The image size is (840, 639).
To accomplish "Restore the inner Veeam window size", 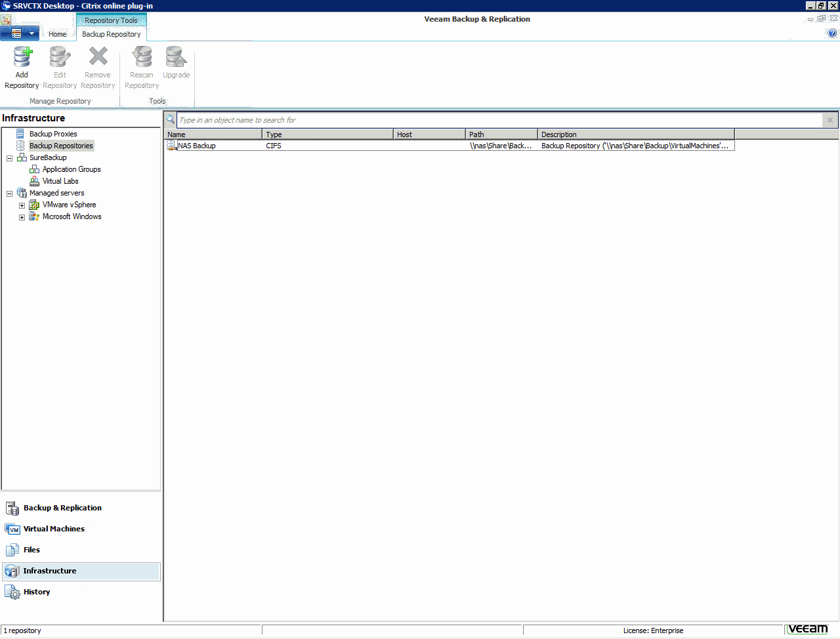I will click(x=822, y=18).
